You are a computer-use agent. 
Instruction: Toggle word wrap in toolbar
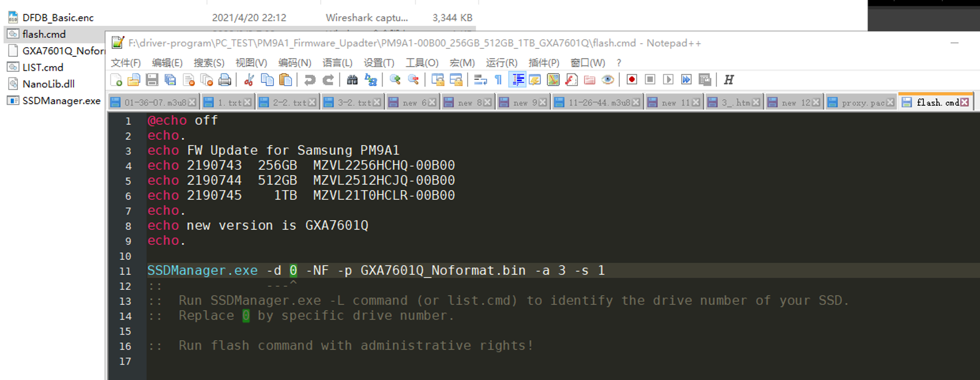click(x=480, y=80)
